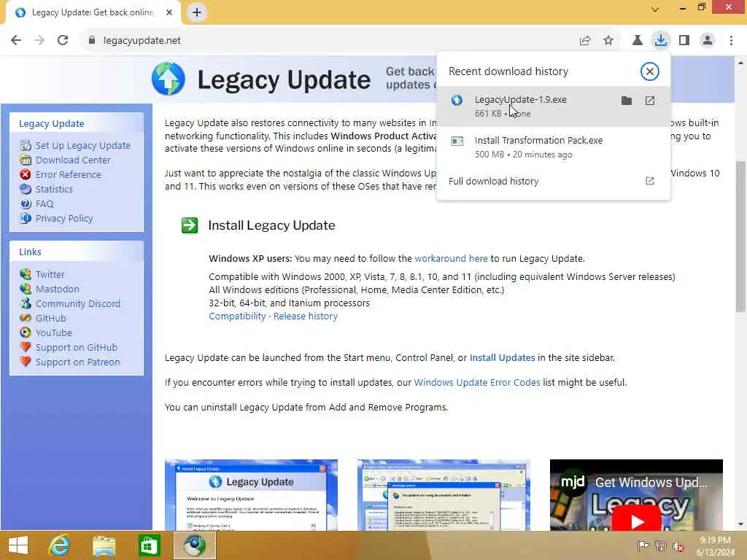The image size is (747, 560).
Task: Open Error Reference sidebar link
Action: coord(68,175)
